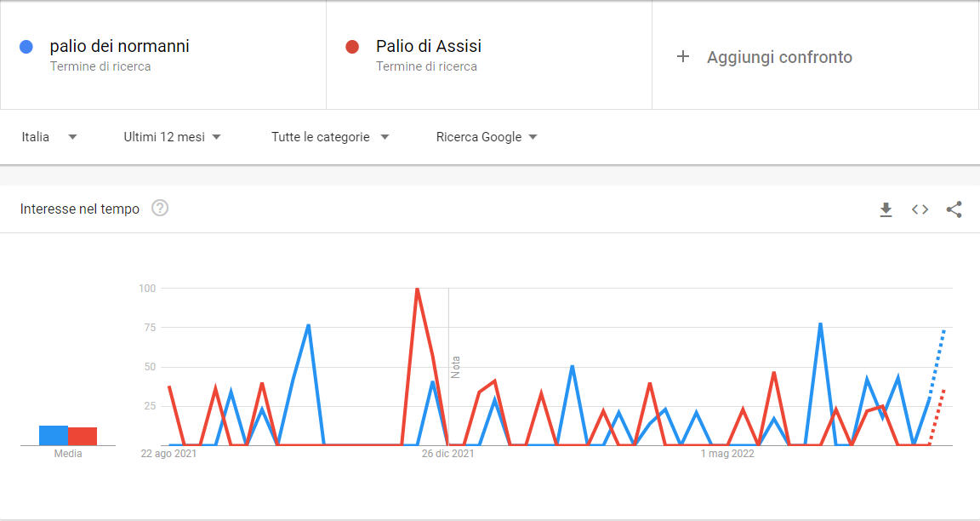The image size is (980, 521).
Task: Click the plus icon to add comparison
Action: click(x=683, y=57)
